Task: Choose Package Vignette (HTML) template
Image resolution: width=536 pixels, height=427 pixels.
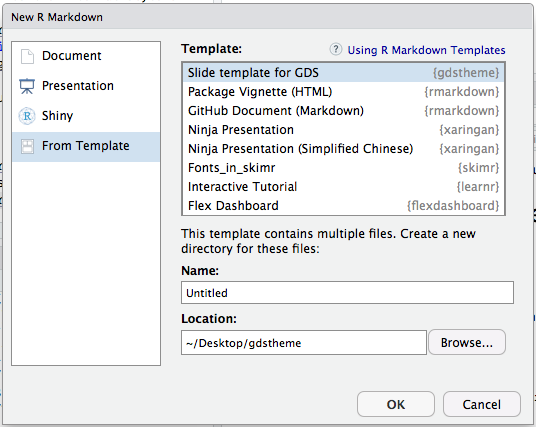Action: (343, 92)
